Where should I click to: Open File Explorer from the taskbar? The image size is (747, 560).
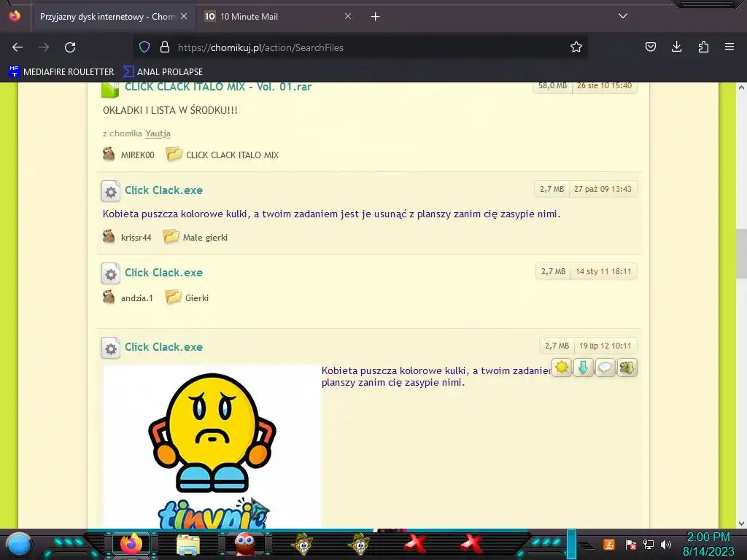188,544
